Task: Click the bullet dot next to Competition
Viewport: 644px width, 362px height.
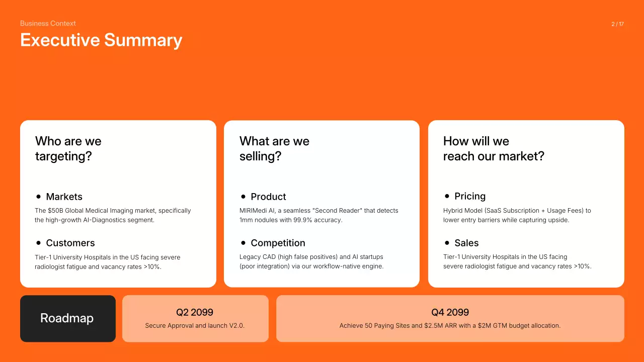Action: tap(244, 243)
